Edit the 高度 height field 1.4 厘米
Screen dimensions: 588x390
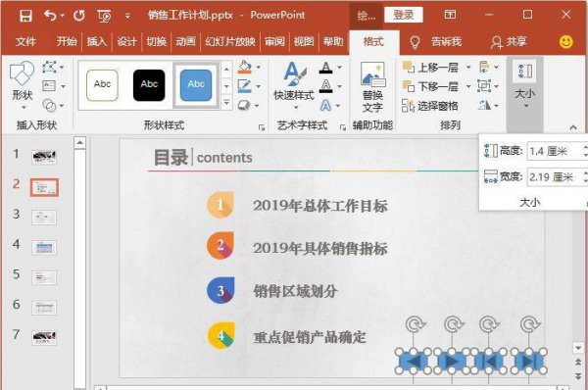click(x=556, y=151)
